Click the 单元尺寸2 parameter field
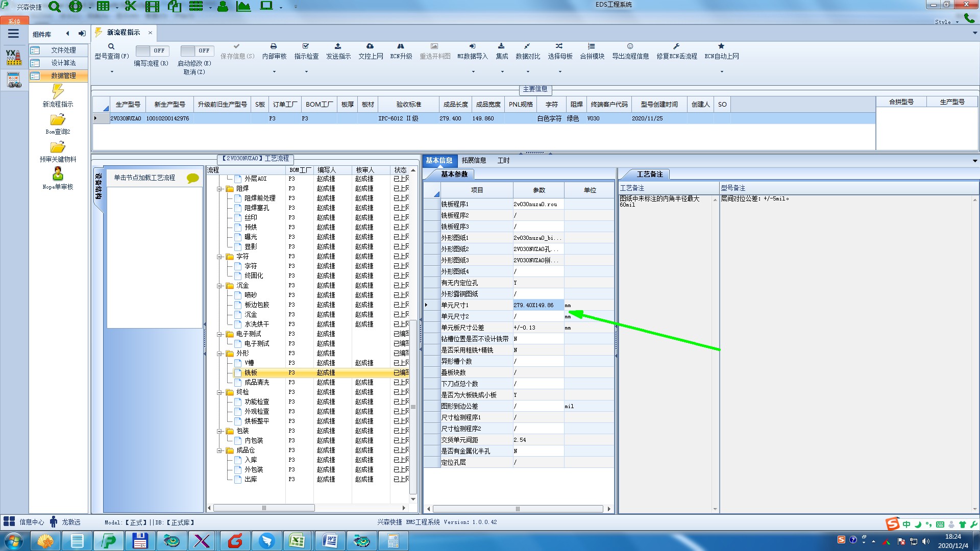The height and width of the screenshot is (551, 980). click(538, 316)
